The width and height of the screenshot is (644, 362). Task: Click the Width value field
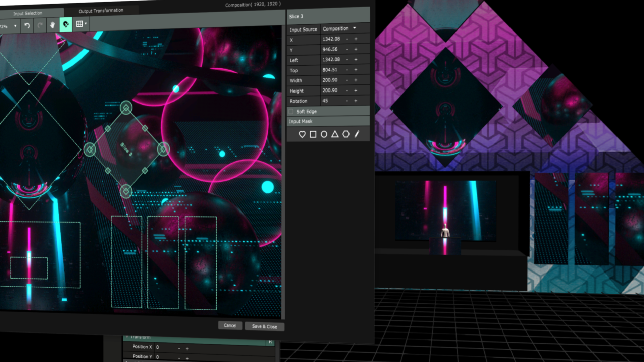point(330,80)
